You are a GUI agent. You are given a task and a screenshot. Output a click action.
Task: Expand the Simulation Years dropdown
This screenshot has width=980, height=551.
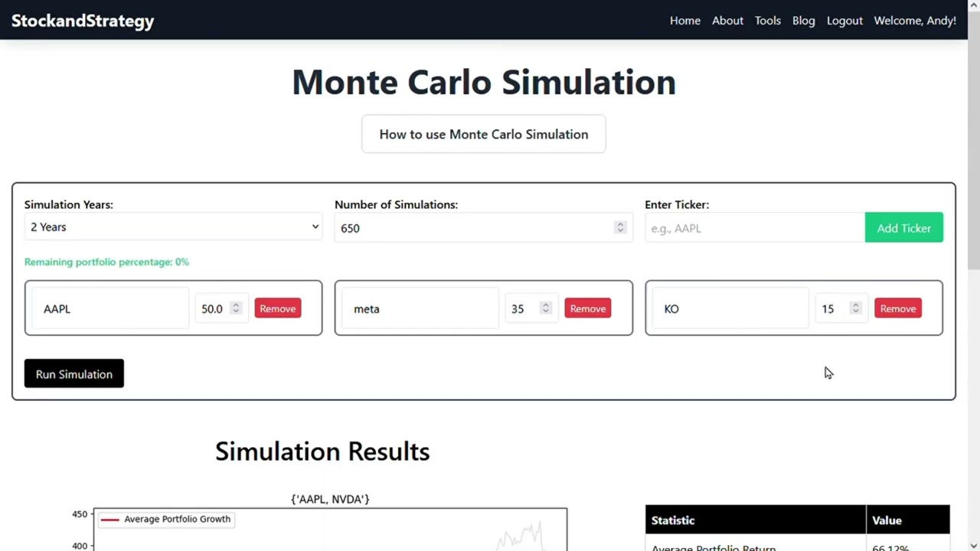tap(173, 227)
